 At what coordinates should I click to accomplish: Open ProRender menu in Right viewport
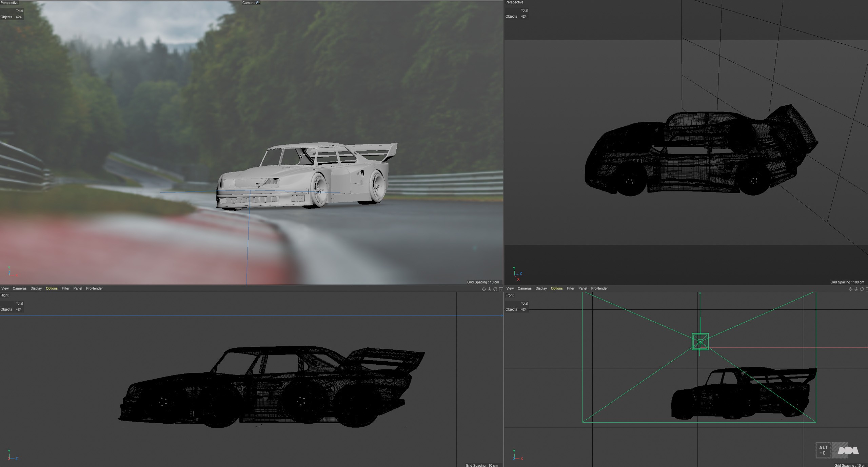(x=94, y=288)
